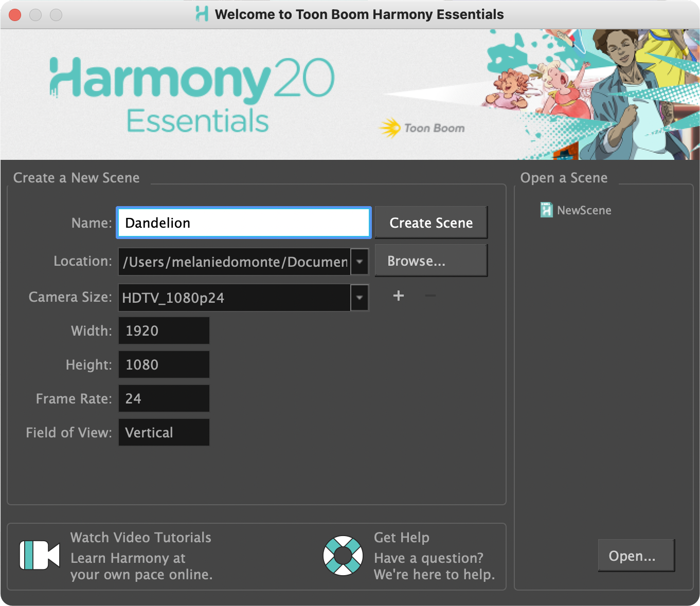Remove the selected camera resolution preset

(x=430, y=296)
